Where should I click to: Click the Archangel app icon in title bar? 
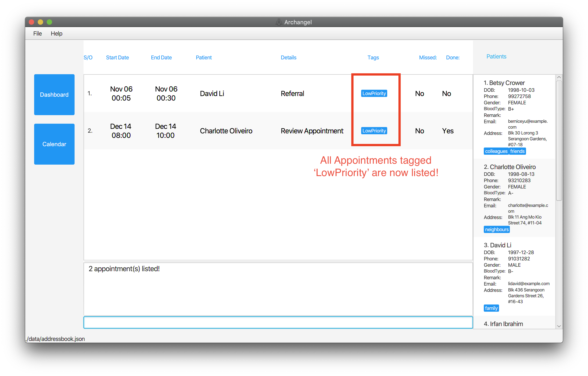(x=279, y=22)
